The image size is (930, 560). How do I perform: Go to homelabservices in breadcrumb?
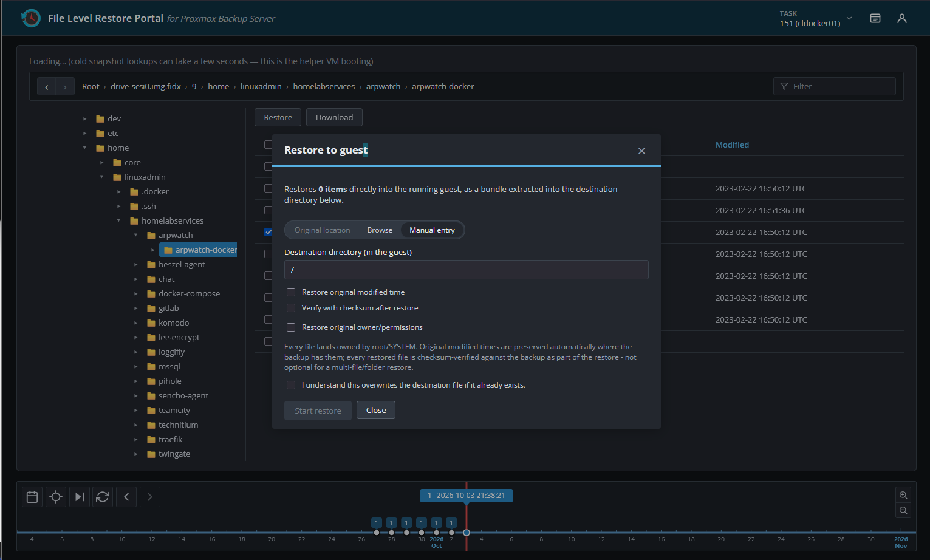pyautogui.click(x=324, y=87)
